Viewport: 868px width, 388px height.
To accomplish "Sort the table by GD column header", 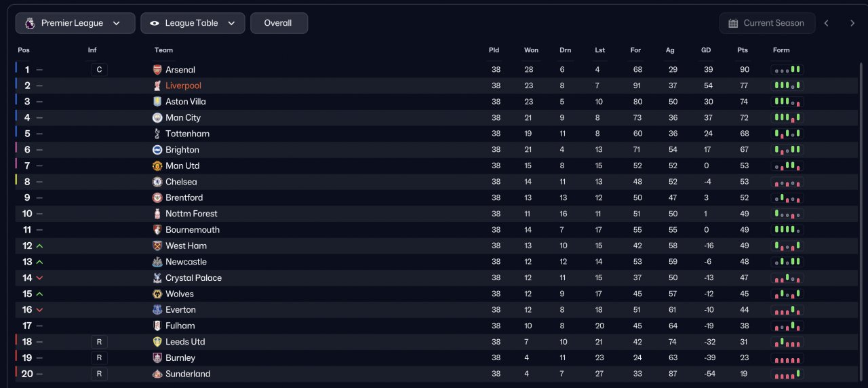I will (x=706, y=50).
